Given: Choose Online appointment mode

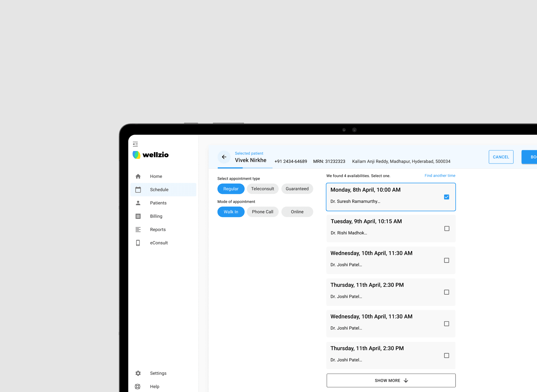Looking at the screenshot, I should 297,212.
